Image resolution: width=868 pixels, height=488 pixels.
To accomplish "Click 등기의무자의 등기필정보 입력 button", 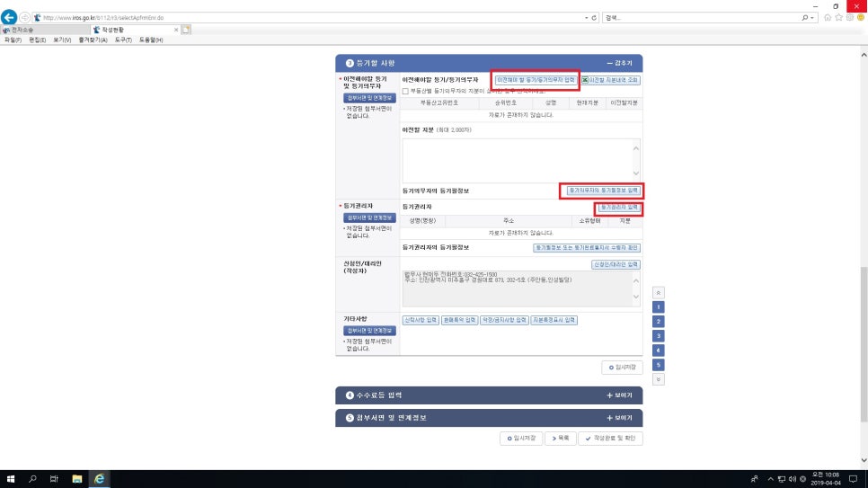I will (604, 191).
